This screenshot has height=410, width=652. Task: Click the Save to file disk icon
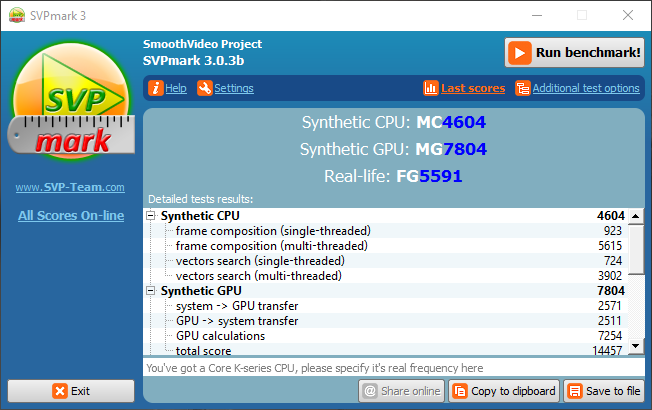click(575, 391)
